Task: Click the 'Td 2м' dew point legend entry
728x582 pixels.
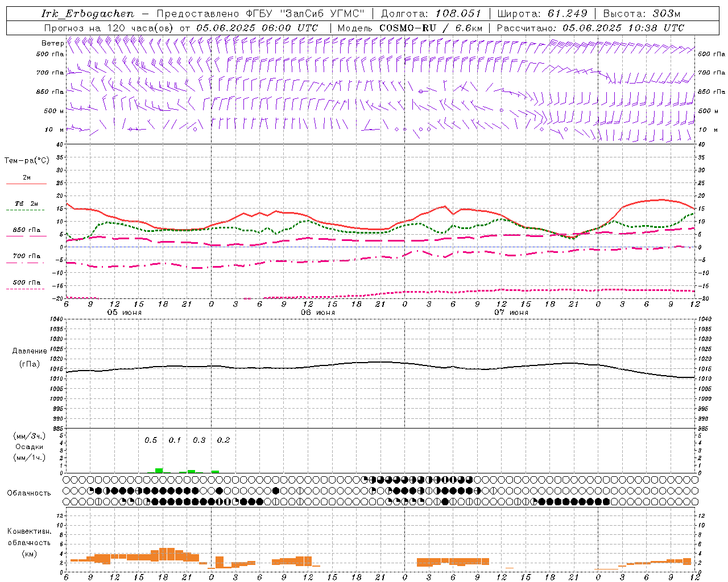Action: point(27,203)
